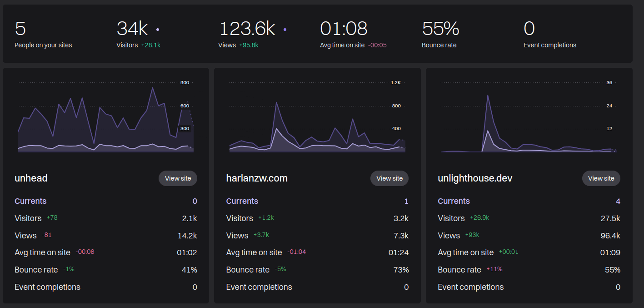This screenshot has width=644, height=308.
Task: Click harlanzw.com average time value '01:24'
Action: coord(399,252)
